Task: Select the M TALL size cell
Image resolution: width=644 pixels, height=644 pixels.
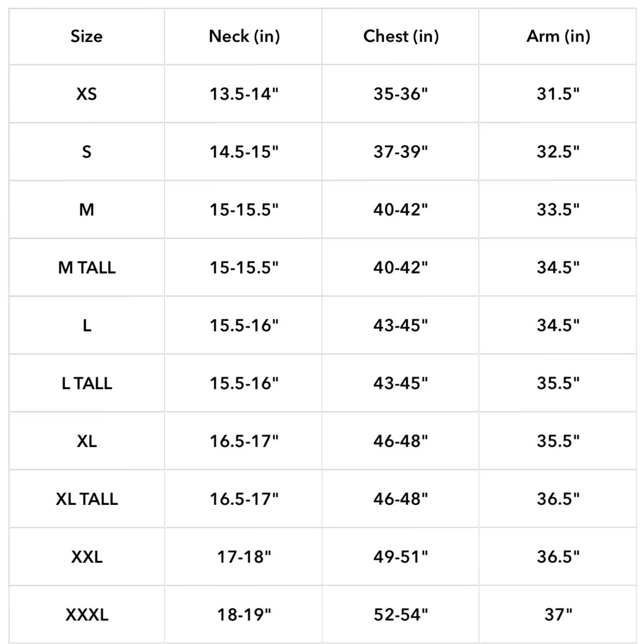Action: pos(87,268)
